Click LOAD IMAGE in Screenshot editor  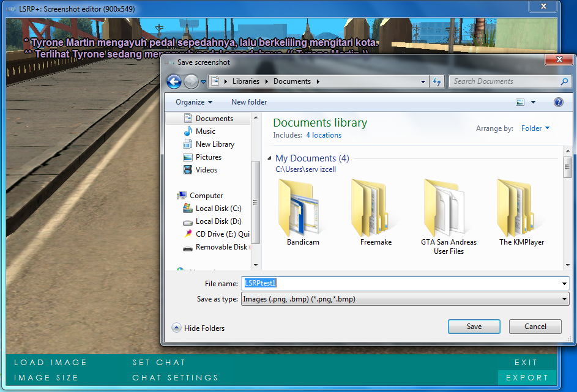[50, 362]
